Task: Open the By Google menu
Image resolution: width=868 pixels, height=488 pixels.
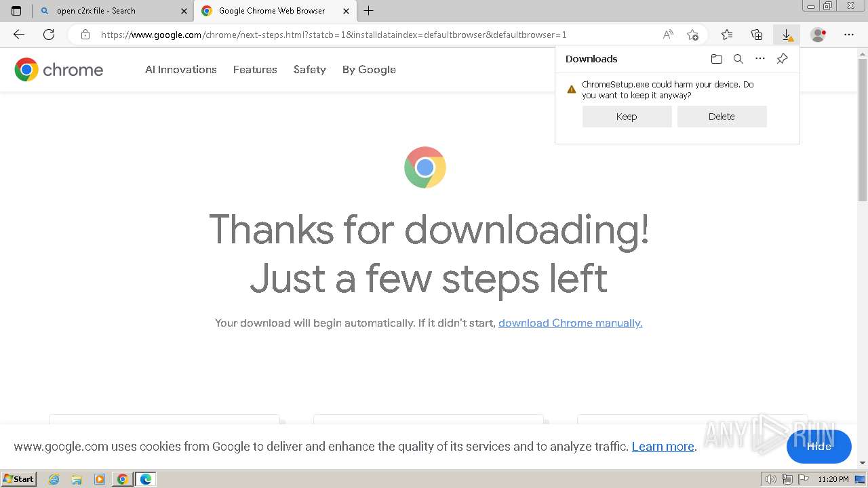Action: (369, 69)
